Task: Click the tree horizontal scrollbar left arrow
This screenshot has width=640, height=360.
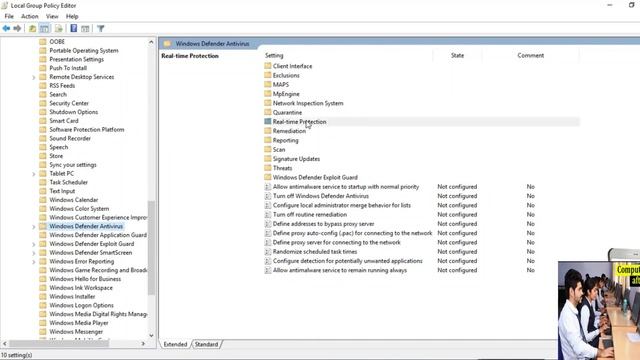Action: point(4,344)
